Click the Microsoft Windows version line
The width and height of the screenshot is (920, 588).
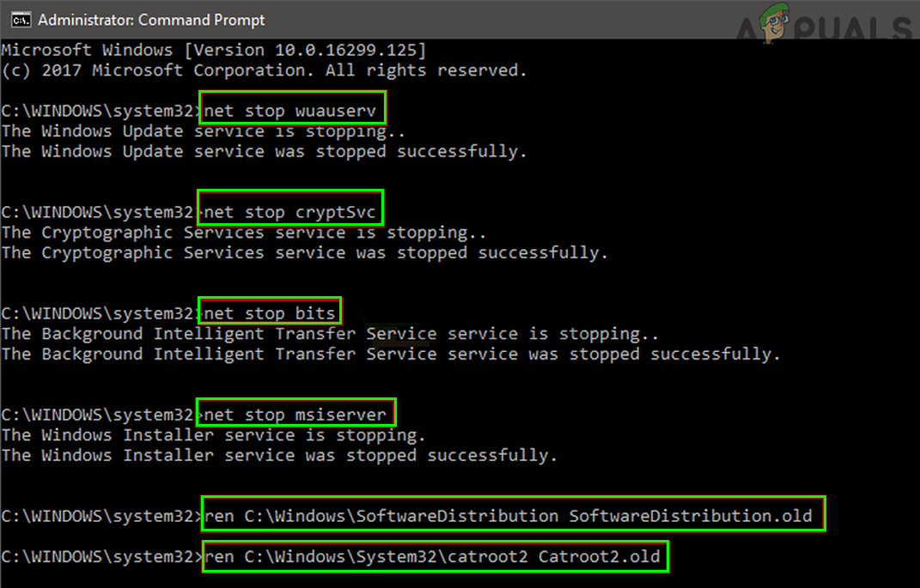coord(214,50)
